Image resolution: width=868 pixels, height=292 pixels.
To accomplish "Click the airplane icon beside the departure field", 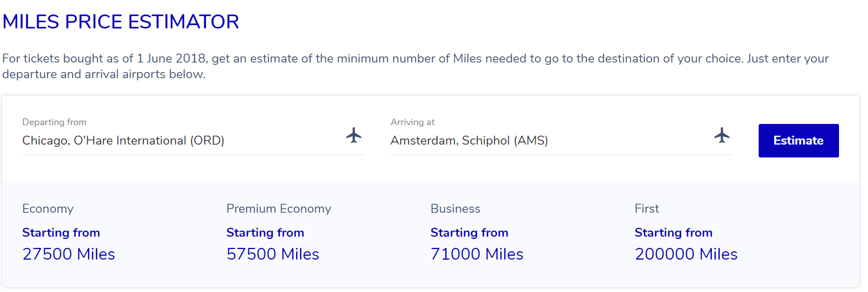I will 354,135.
